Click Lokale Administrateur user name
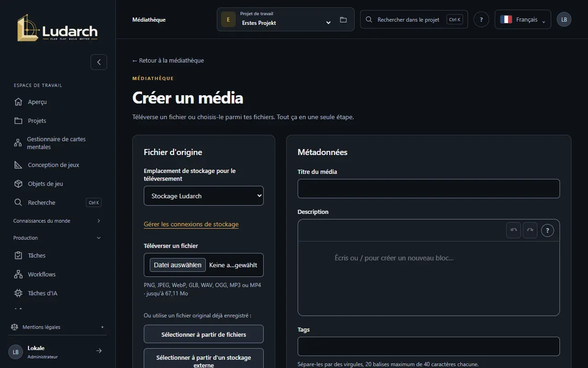The image size is (588, 368). click(x=43, y=352)
